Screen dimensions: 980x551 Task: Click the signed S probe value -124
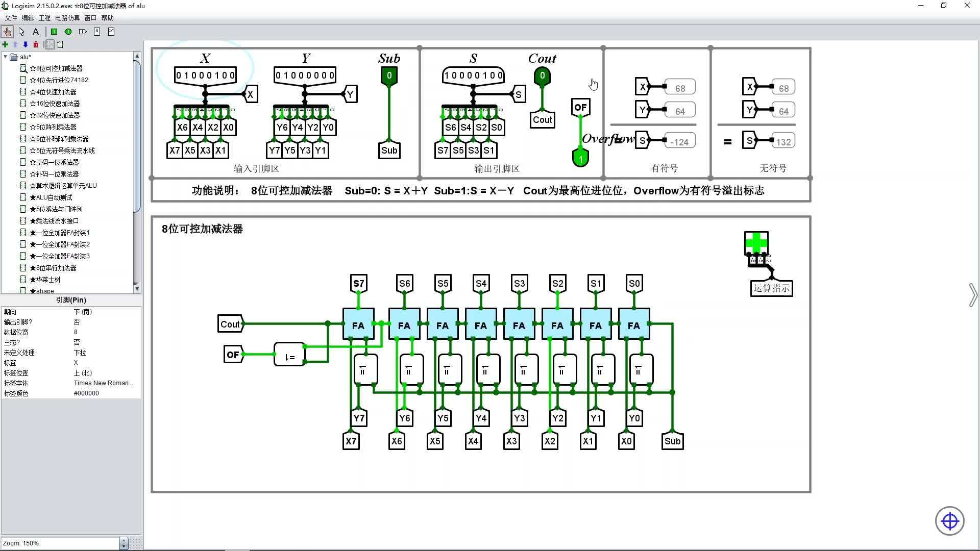coord(680,141)
